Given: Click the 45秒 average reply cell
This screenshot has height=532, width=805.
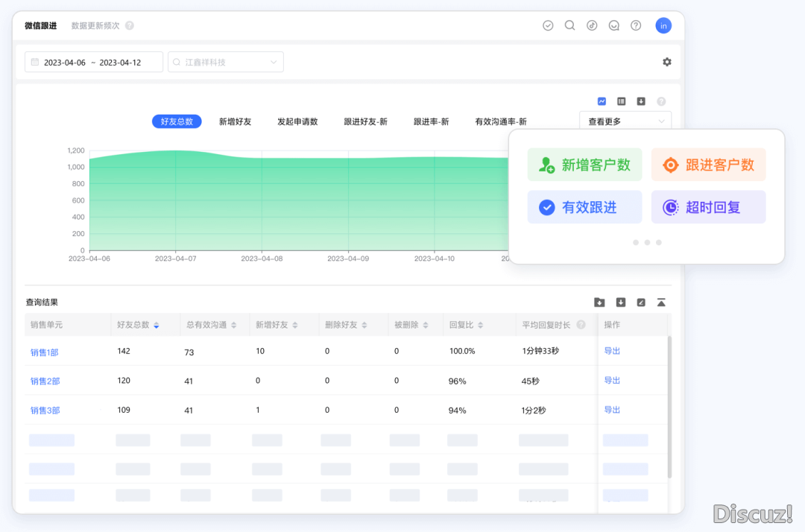Looking at the screenshot, I should pos(531,381).
